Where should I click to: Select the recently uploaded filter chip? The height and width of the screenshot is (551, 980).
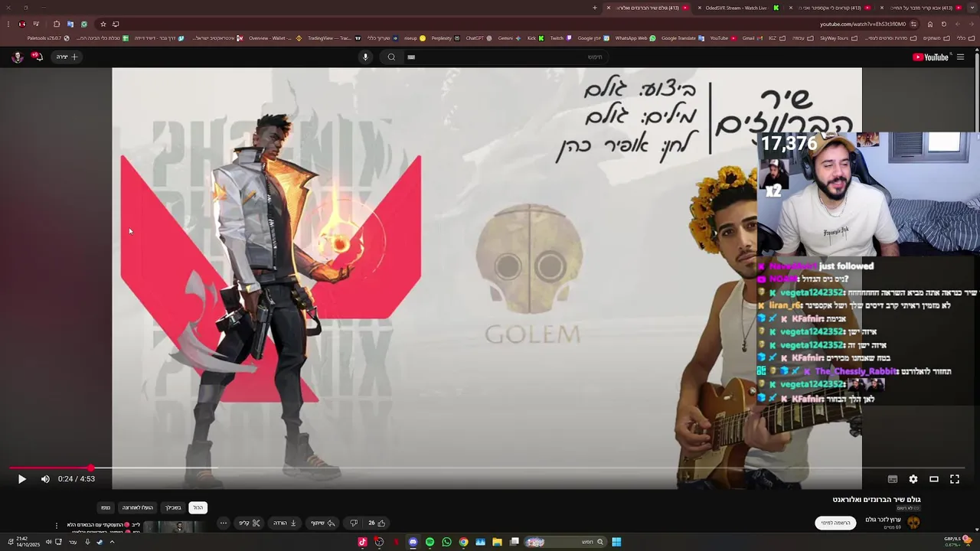pyautogui.click(x=138, y=507)
